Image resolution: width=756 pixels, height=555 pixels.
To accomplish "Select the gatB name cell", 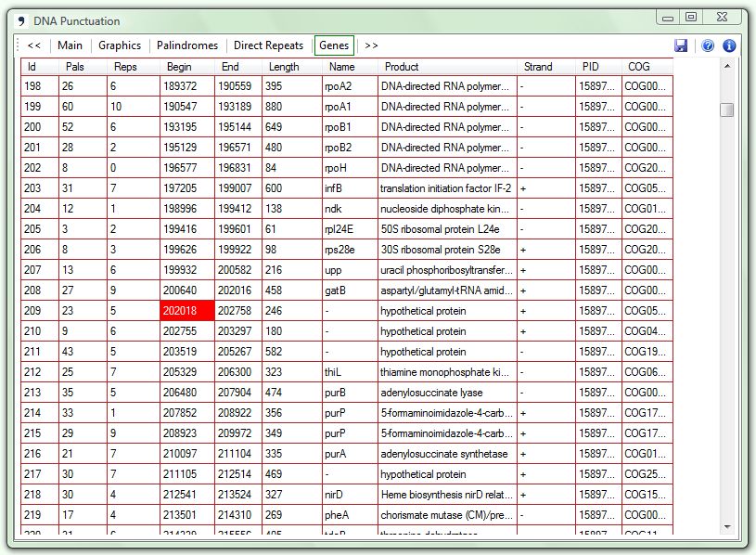I will 350,290.
